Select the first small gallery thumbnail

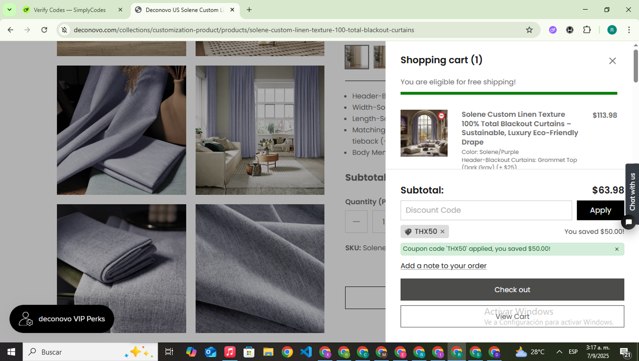click(x=357, y=57)
